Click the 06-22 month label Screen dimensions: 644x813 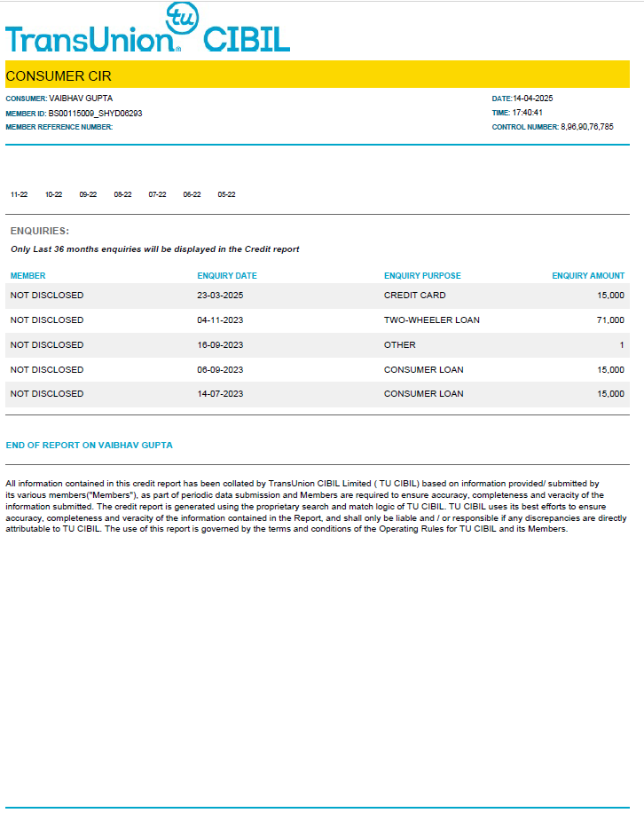click(x=192, y=194)
